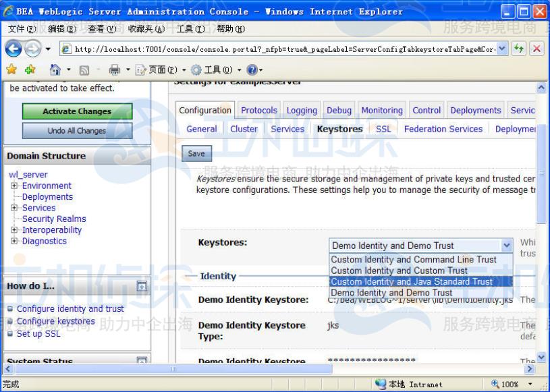Click the Activate Changes button

click(x=77, y=111)
